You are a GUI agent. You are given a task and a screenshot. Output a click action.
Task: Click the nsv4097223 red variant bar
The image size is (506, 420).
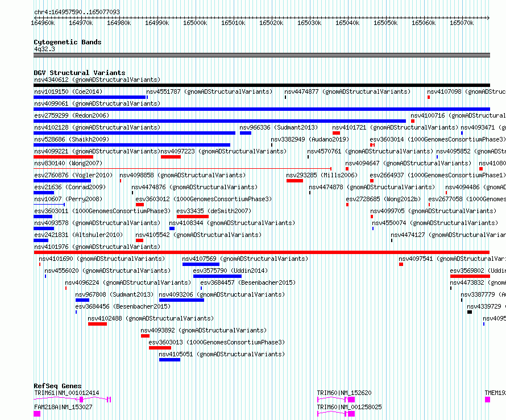point(171,157)
